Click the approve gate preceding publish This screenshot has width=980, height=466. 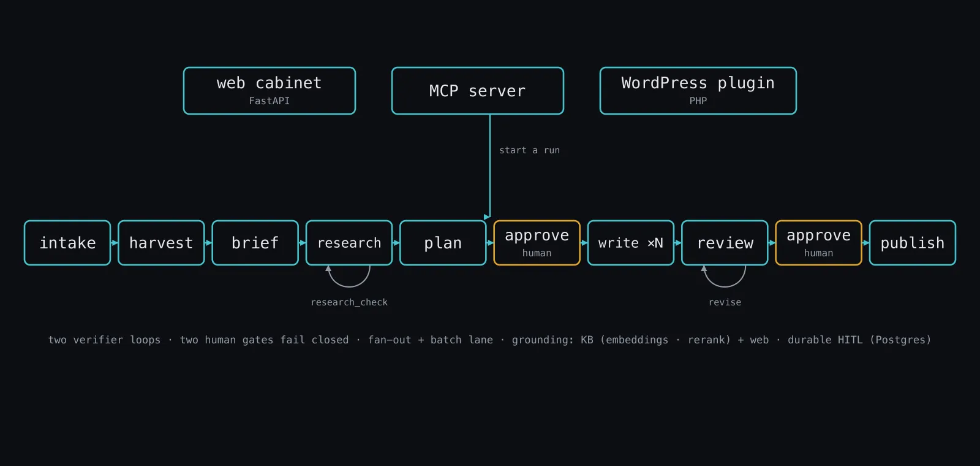819,243
